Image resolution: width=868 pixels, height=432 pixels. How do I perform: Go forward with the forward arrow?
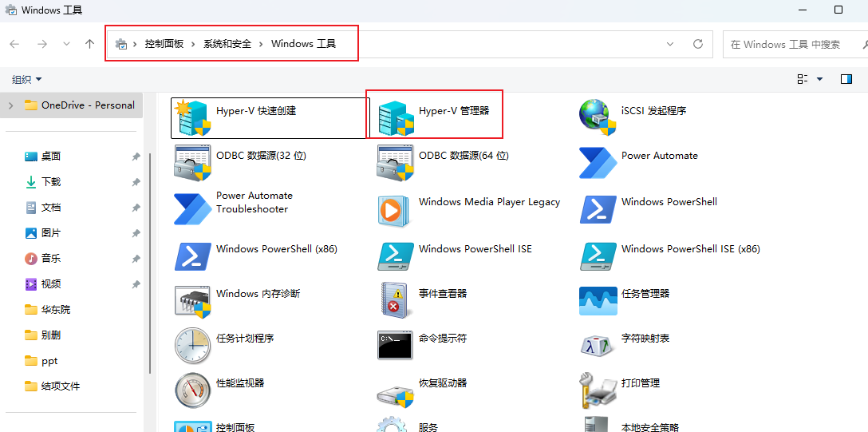(42, 44)
